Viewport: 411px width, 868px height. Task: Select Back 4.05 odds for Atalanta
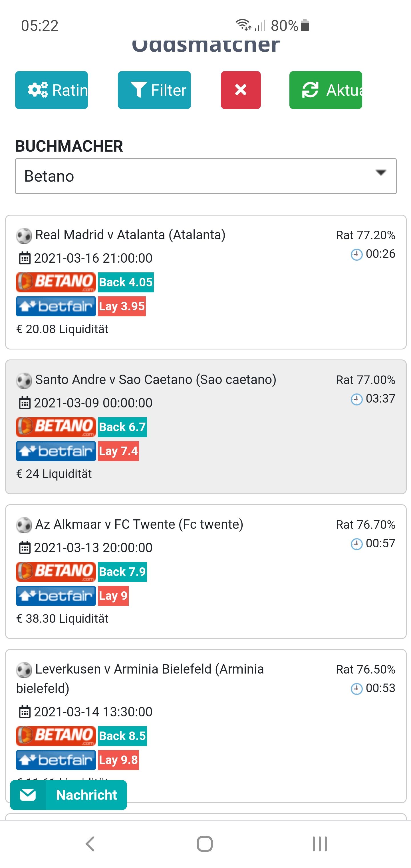(x=126, y=282)
